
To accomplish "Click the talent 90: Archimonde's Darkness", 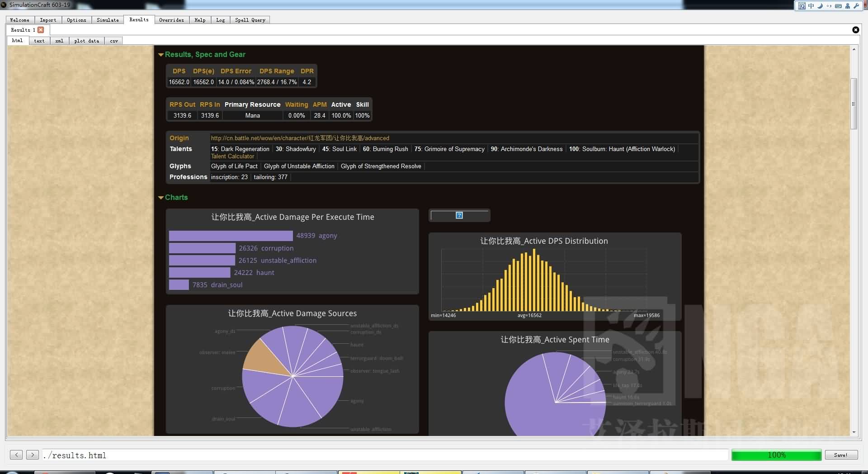I will [x=527, y=149].
